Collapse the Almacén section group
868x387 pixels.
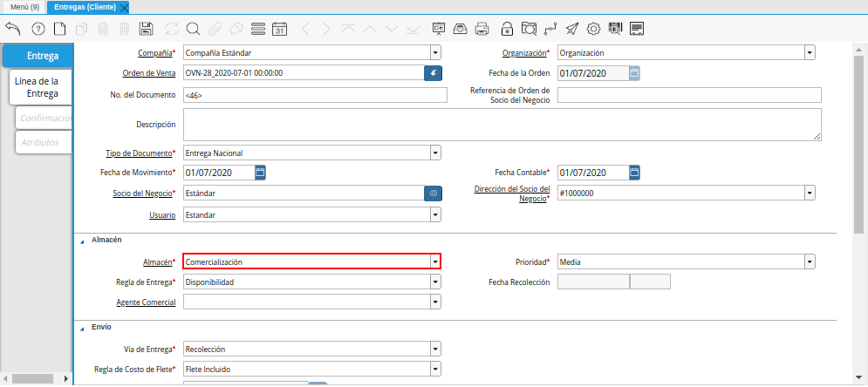pyautogui.click(x=83, y=241)
